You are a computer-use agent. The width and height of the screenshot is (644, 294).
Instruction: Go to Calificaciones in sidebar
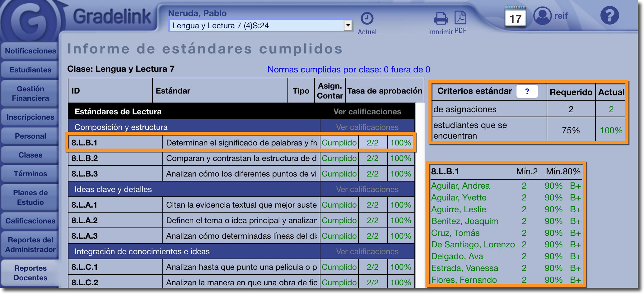click(30, 221)
